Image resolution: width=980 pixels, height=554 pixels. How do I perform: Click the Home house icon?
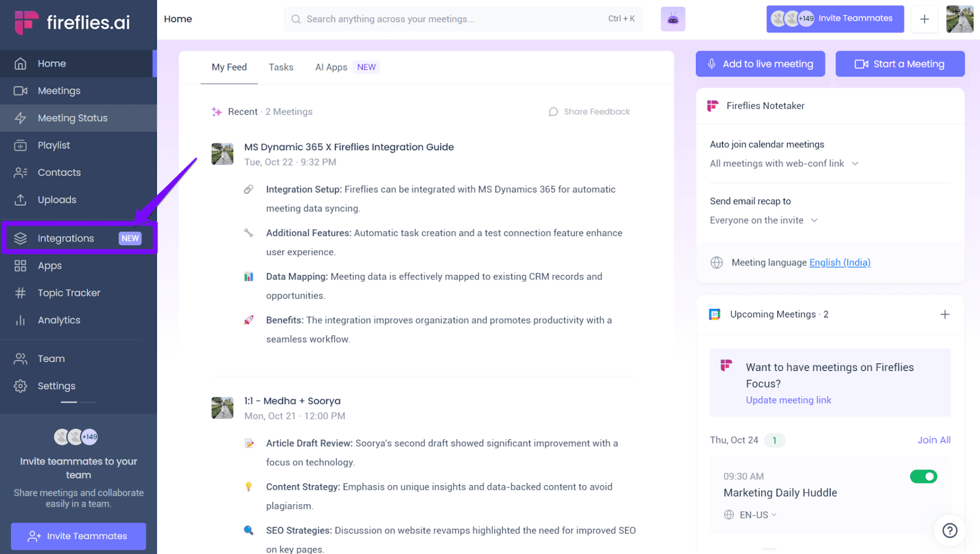[x=20, y=64]
